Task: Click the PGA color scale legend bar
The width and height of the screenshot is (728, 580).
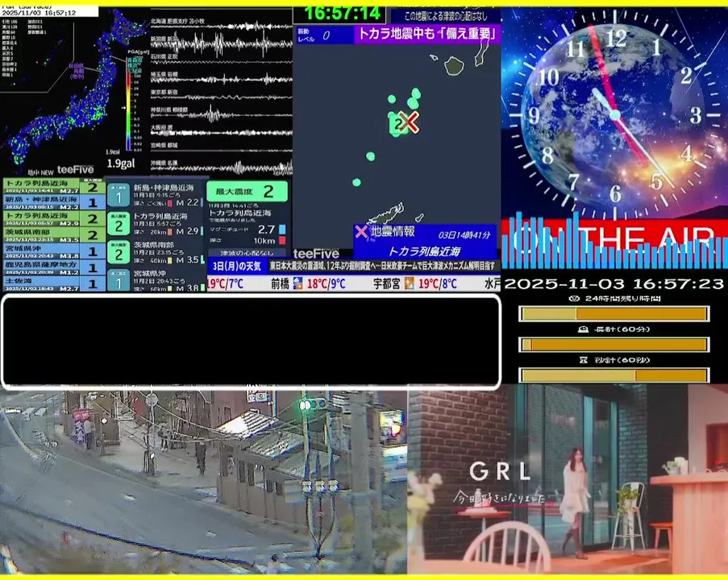Action: pos(128,111)
